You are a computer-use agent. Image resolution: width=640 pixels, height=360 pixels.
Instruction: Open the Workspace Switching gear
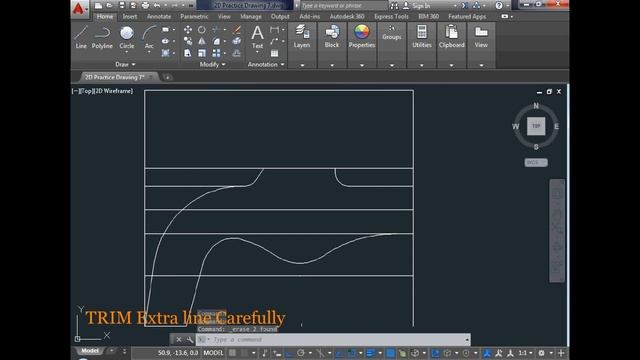[542, 353]
